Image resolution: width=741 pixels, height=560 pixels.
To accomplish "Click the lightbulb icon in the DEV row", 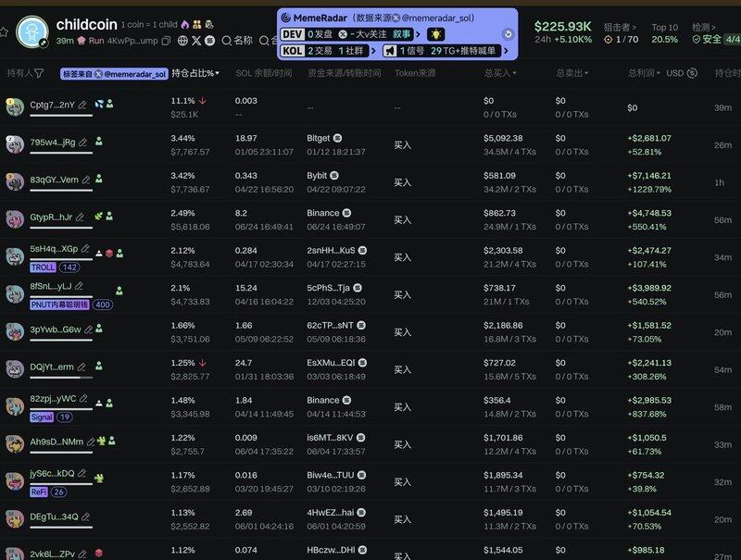I will click(435, 34).
